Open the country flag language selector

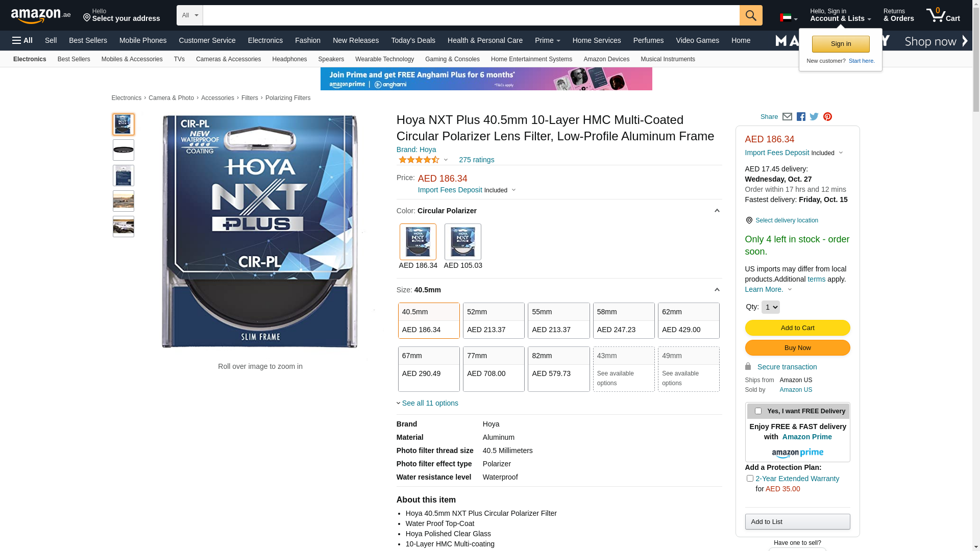[788, 18]
